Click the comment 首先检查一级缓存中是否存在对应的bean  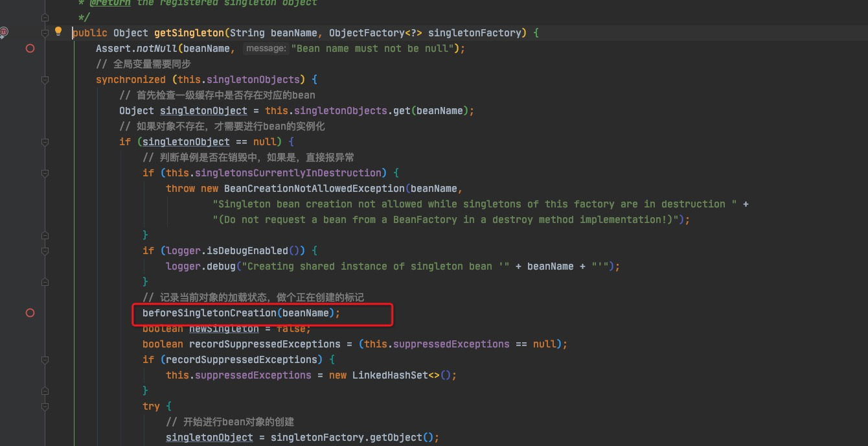click(x=217, y=95)
